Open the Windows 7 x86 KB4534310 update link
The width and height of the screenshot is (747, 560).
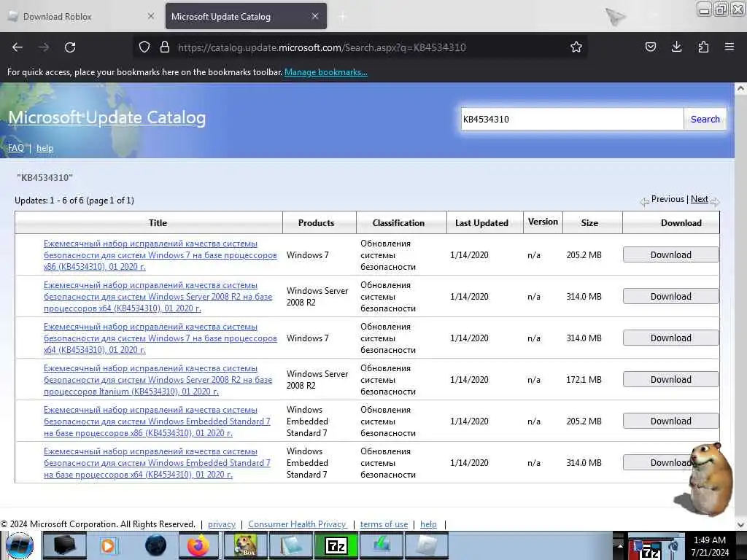point(160,254)
